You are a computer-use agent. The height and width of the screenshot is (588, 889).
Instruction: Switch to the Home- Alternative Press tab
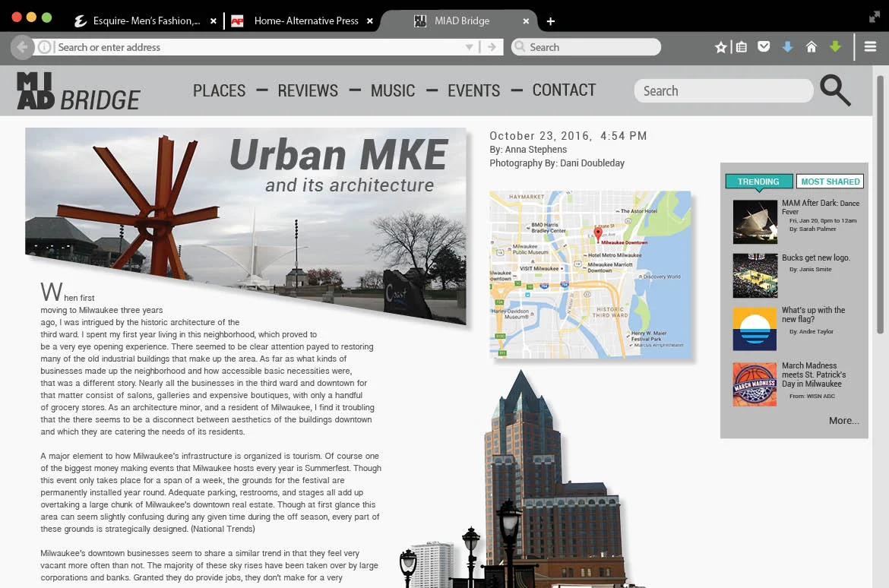point(302,21)
